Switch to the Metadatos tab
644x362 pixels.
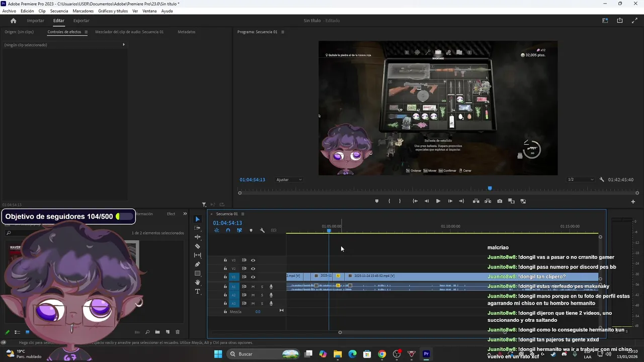[187, 32]
